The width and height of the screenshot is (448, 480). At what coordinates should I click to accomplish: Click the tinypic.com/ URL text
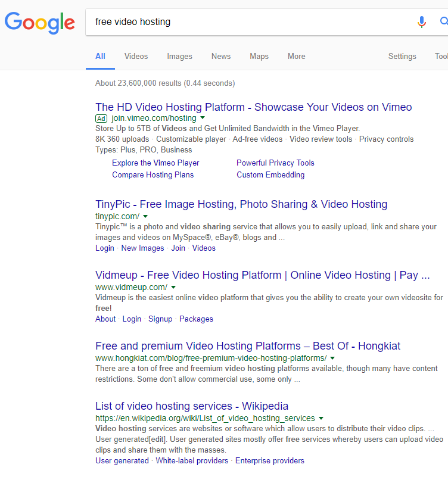117,216
